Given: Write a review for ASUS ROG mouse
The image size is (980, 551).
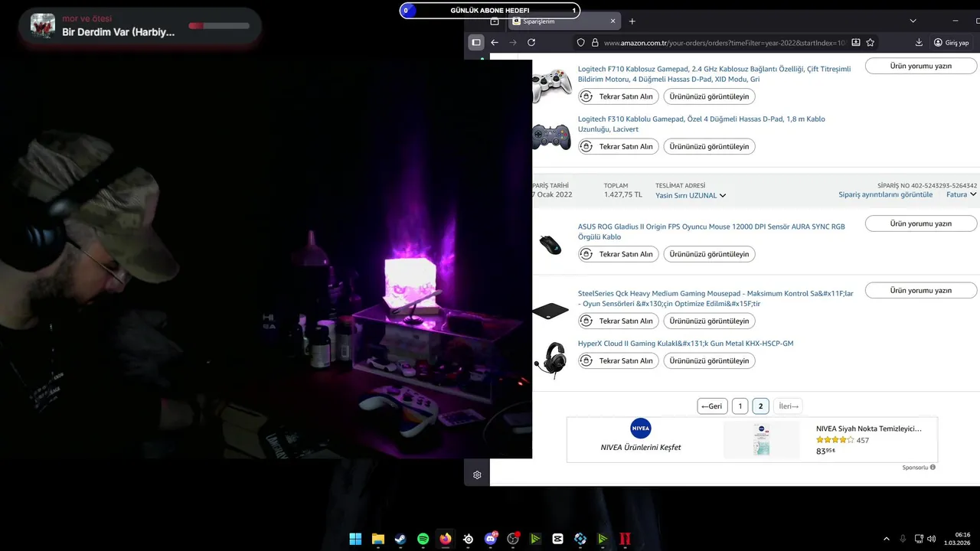Looking at the screenshot, I should [921, 223].
